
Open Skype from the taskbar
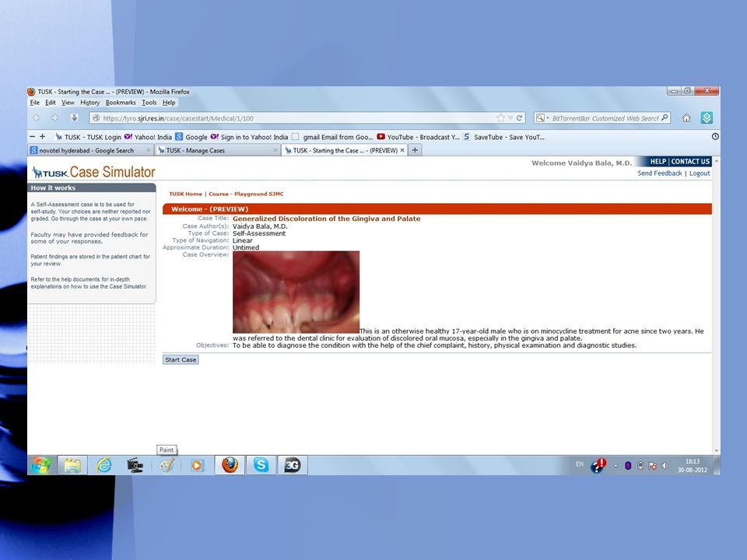click(261, 465)
